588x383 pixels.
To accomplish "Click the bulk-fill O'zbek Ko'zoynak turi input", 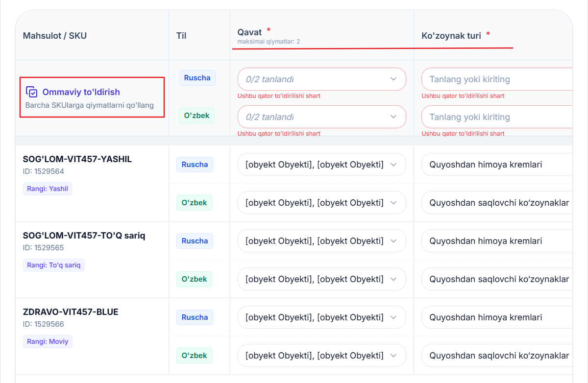I will (x=497, y=117).
